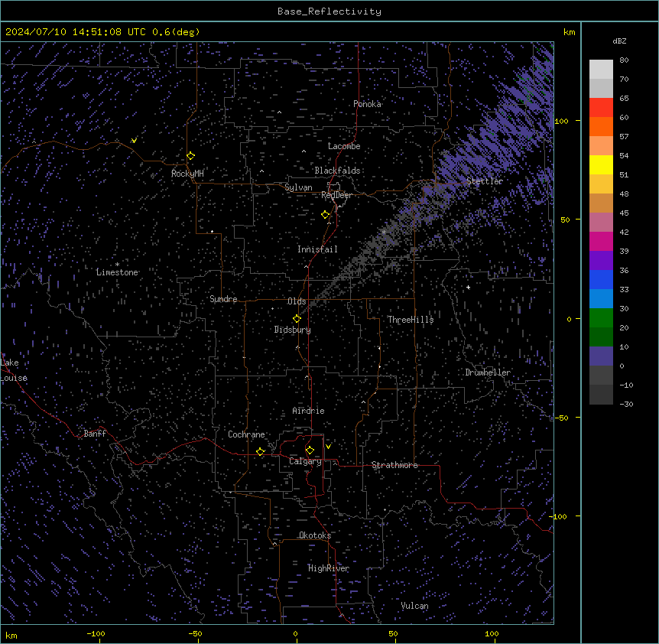Select the light blue 30–33 dBZ swatch

point(601,299)
